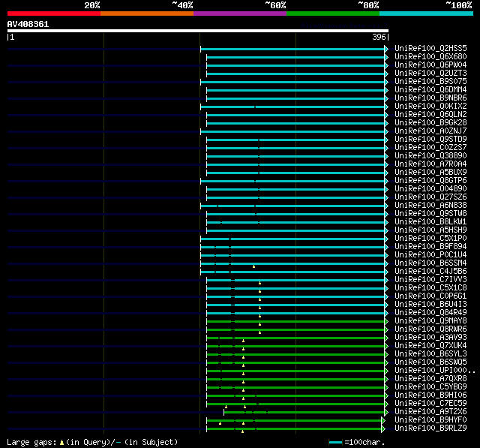The width and height of the screenshot is (480, 448).
Task: Click the query start position 1
Action: pos(12,37)
